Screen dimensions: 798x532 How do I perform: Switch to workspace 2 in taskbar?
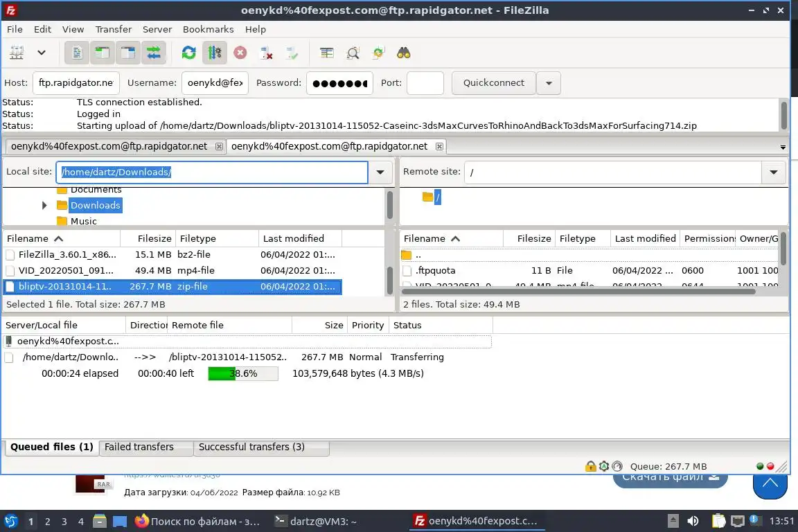(x=47, y=522)
